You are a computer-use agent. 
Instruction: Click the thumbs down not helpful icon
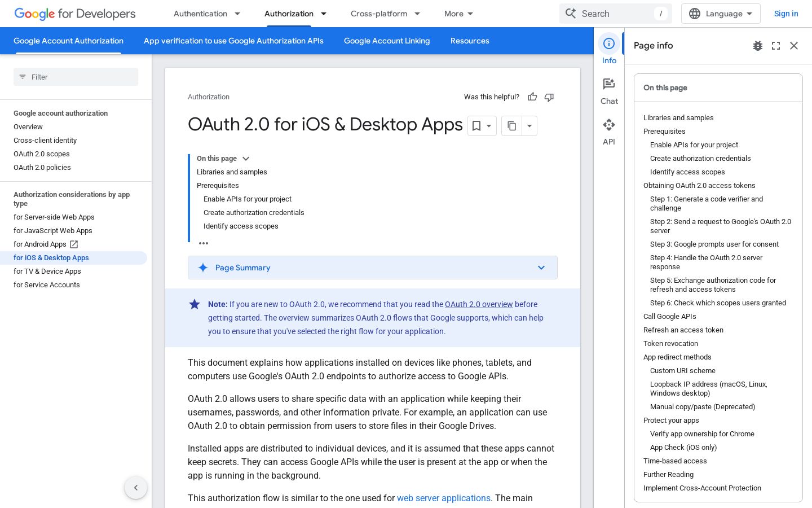(549, 97)
